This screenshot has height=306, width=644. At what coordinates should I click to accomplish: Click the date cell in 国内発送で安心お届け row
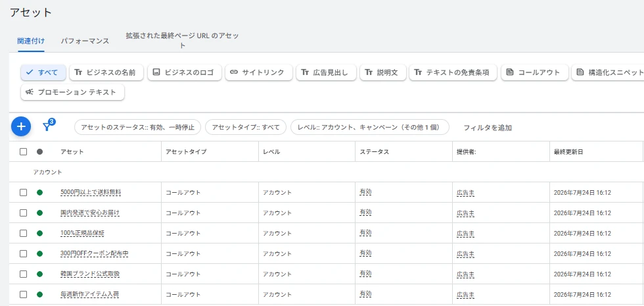point(582,213)
